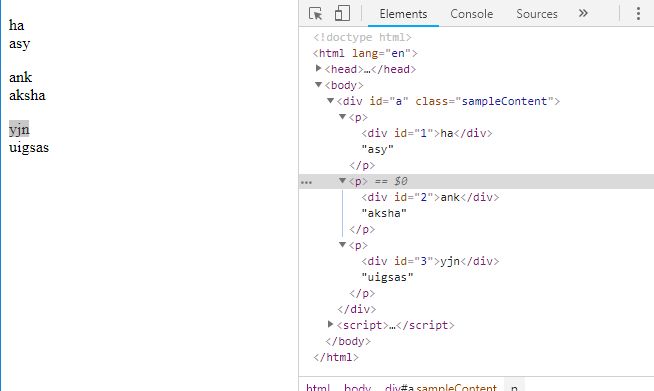Select the "aksha" text node
The width and height of the screenshot is (654, 391).
click(x=384, y=213)
